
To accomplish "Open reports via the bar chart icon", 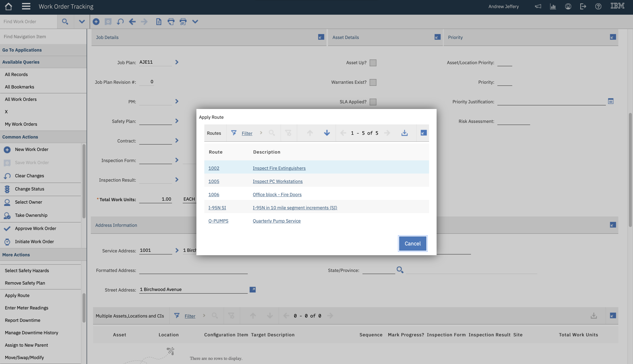I will pos(553,6).
